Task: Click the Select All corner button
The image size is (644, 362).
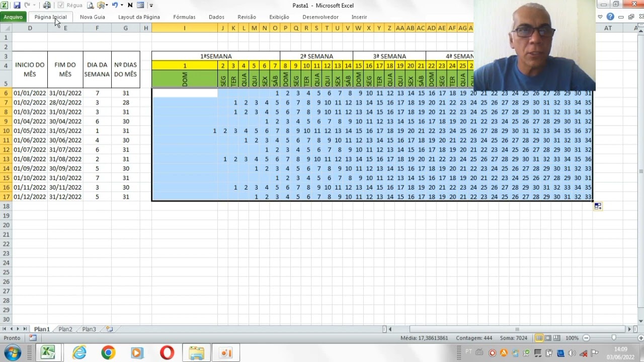Action: (6, 28)
